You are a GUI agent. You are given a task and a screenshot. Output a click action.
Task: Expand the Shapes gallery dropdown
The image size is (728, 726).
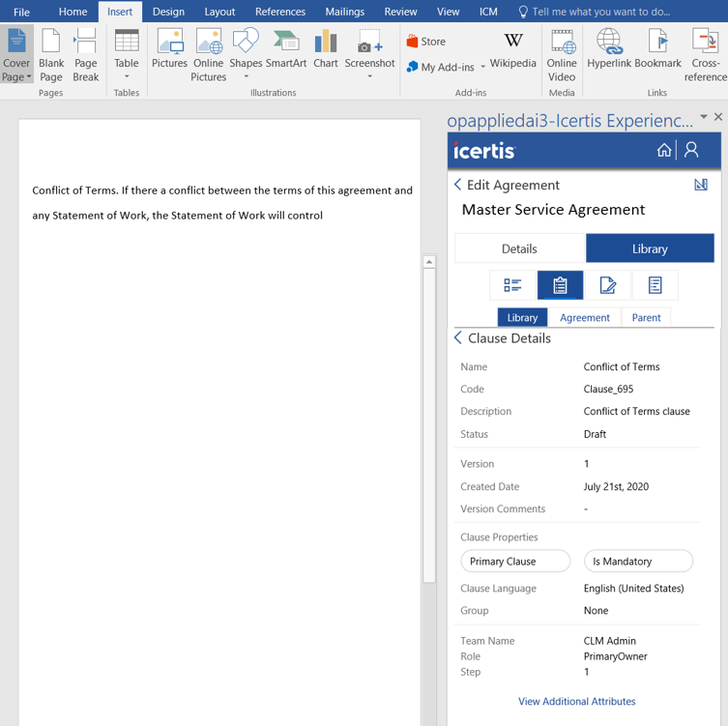point(246,76)
